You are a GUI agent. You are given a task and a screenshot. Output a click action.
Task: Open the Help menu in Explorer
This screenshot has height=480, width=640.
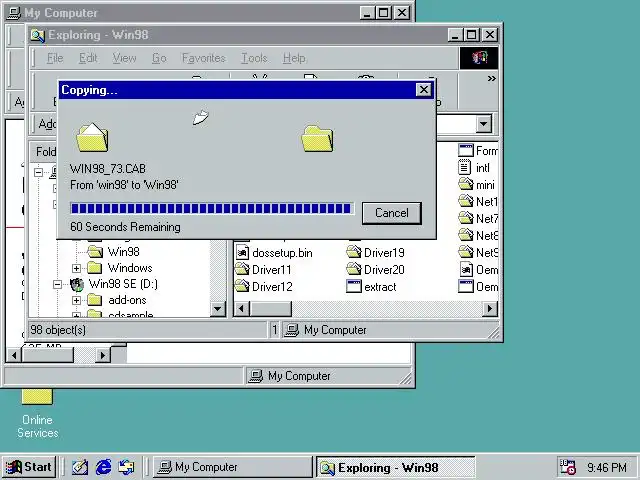[x=294, y=58]
